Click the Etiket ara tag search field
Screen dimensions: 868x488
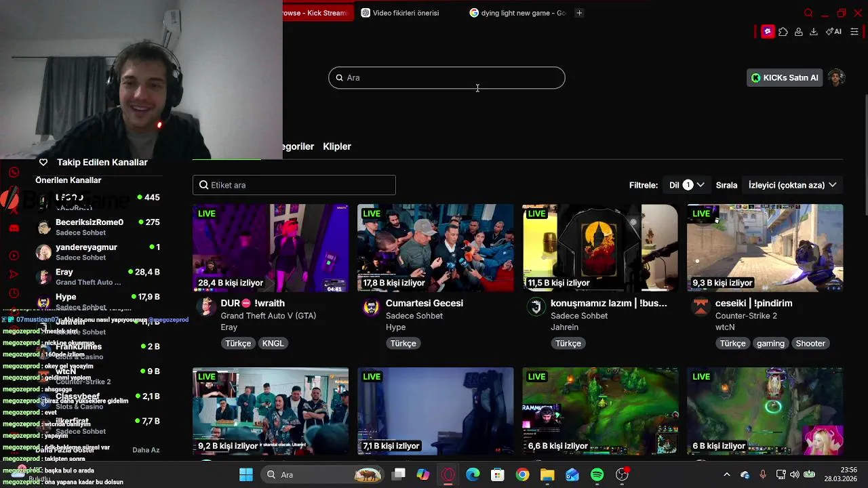click(294, 185)
